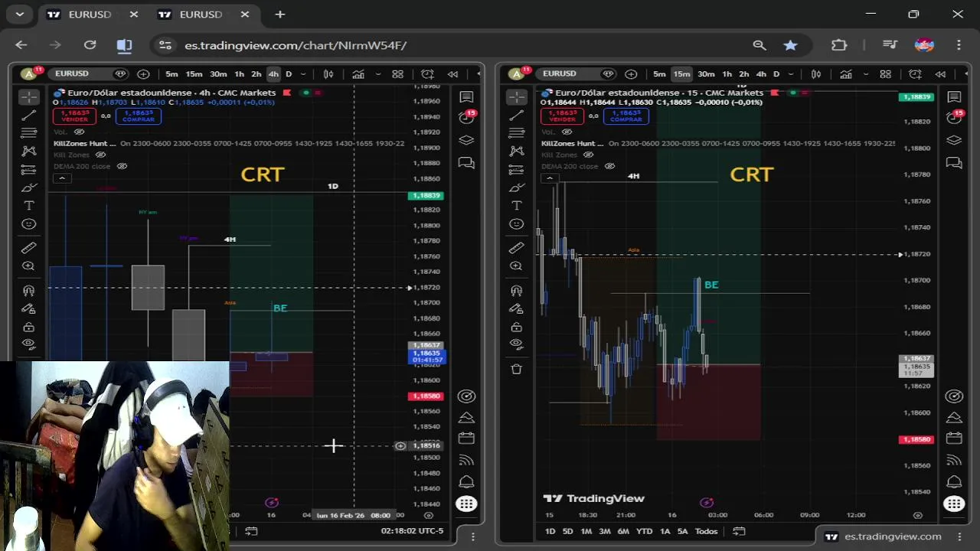
Task: Select Todos date range in right chart
Action: point(706,531)
